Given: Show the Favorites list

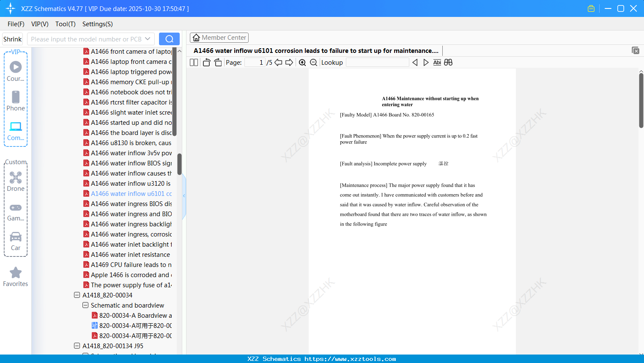Looking at the screenshot, I should (16, 277).
